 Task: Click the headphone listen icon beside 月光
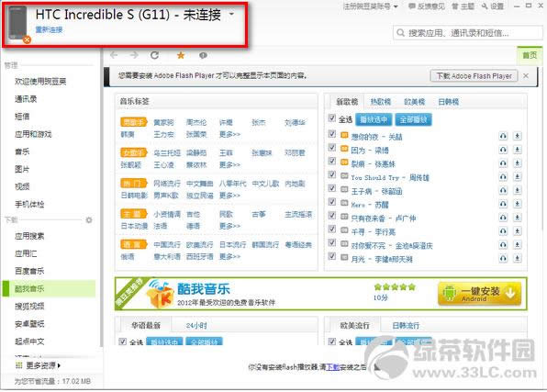click(503, 258)
